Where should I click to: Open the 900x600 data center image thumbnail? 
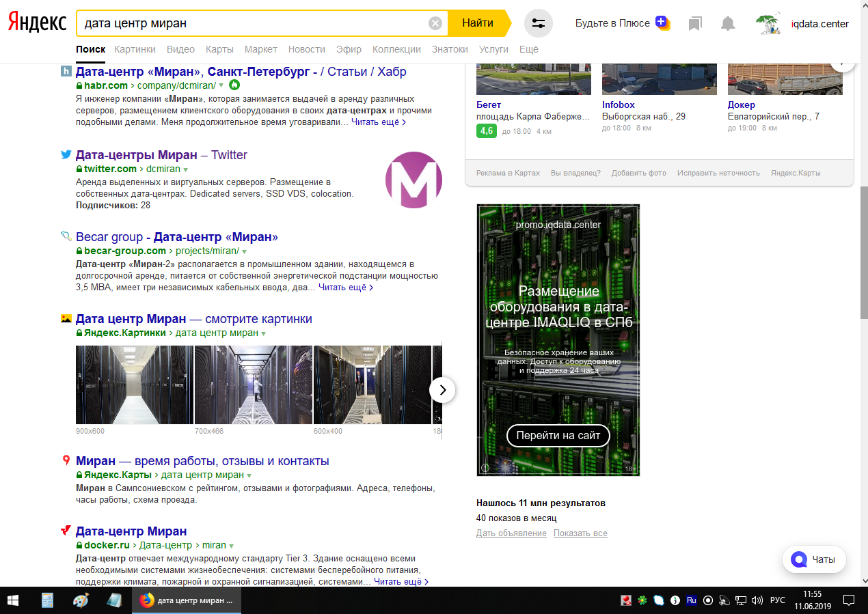point(135,385)
